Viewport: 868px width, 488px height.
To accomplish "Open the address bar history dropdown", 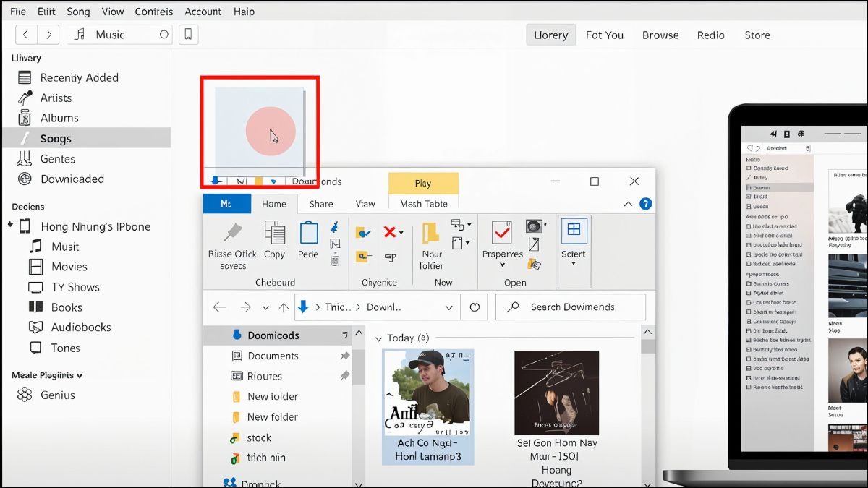I will tap(449, 307).
